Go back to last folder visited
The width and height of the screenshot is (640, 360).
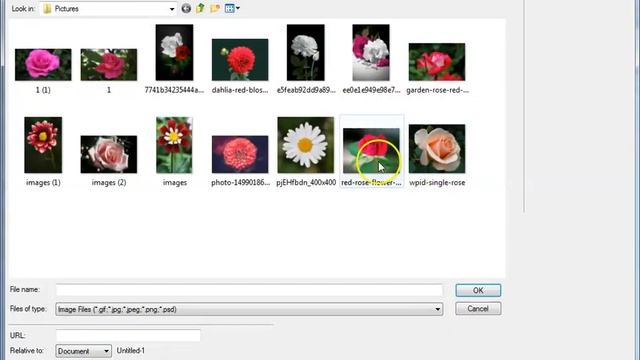pos(186,9)
